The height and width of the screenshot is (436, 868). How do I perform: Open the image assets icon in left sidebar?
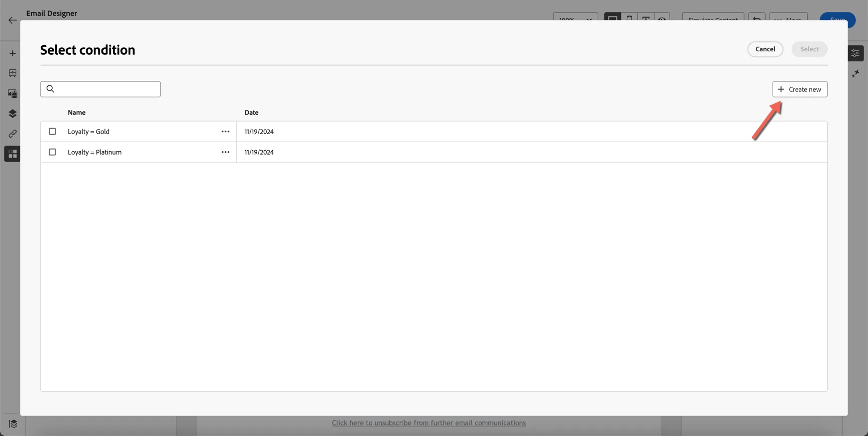pyautogui.click(x=13, y=93)
